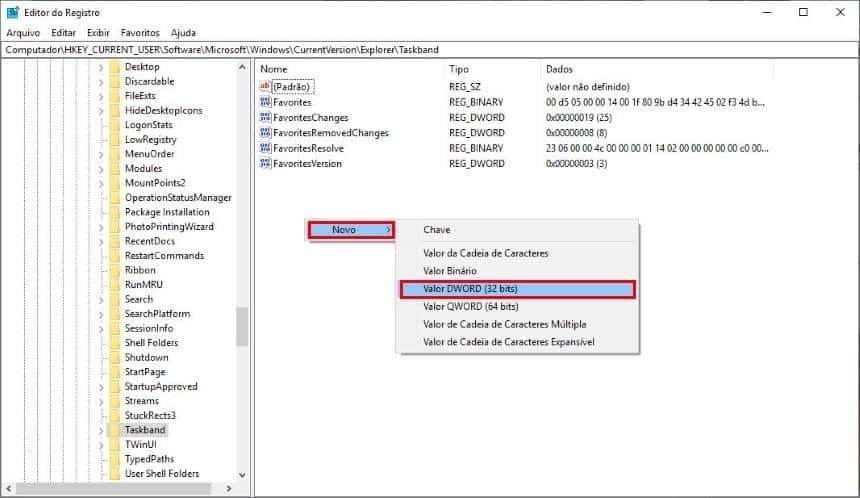Click the Desktop folder icon in tree
Screen dimensions: 860x498
(x=115, y=67)
